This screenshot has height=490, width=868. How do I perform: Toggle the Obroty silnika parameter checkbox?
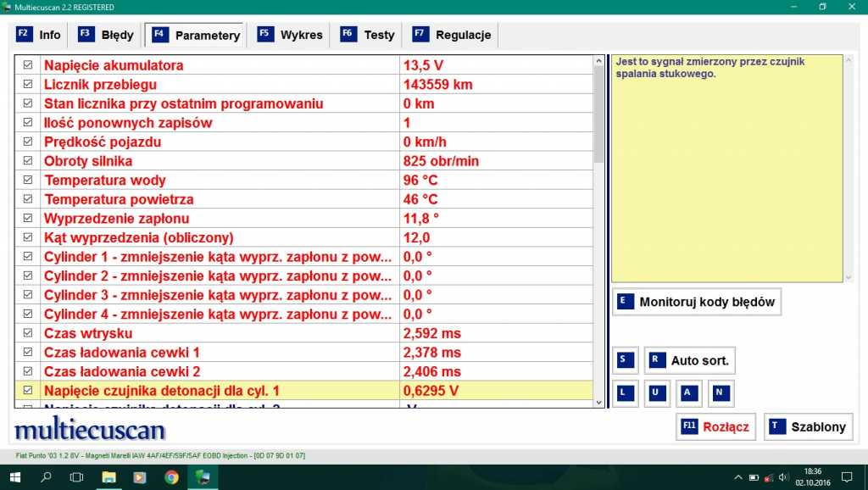point(28,161)
